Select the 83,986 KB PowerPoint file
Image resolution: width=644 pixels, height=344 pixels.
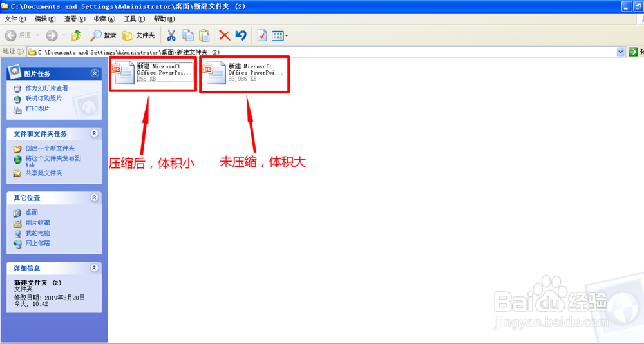point(243,73)
